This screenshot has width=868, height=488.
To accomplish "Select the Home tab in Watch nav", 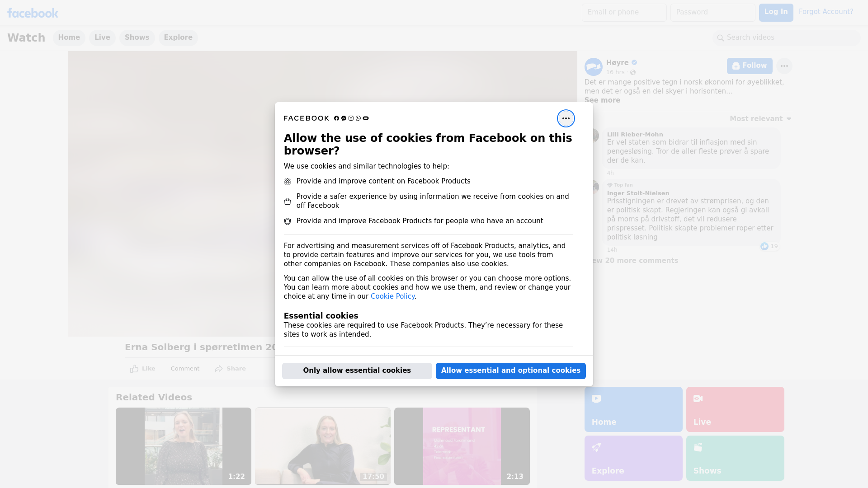I will [69, 38].
